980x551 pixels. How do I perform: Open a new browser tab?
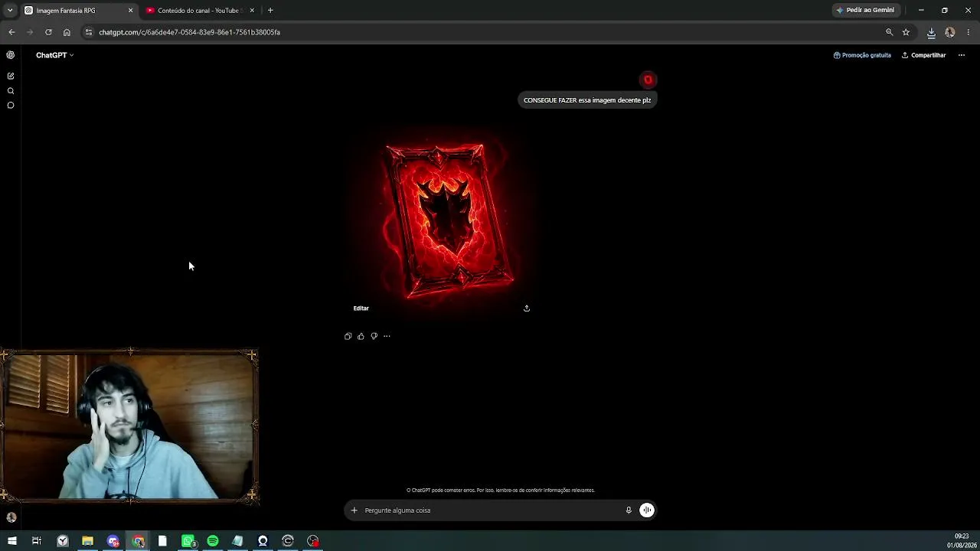click(x=270, y=11)
